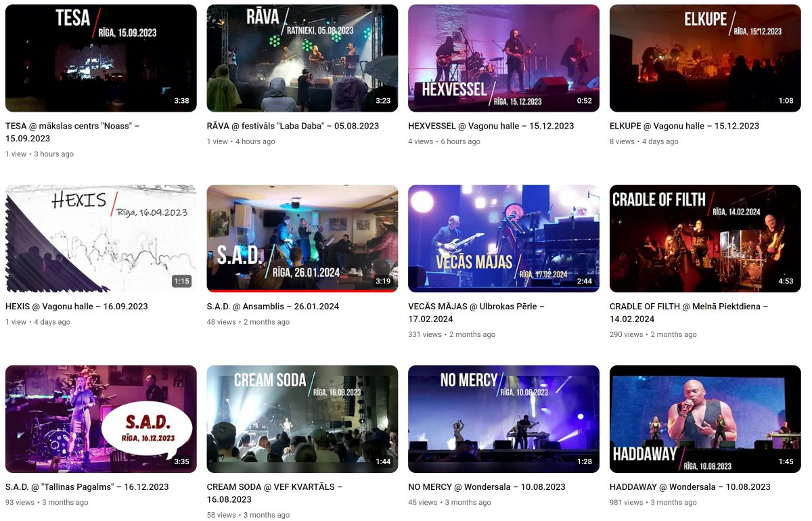Click "1 view • 4 days ago" under HEXIS
Viewport: 812px width, 521px height.
tap(38, 322)
